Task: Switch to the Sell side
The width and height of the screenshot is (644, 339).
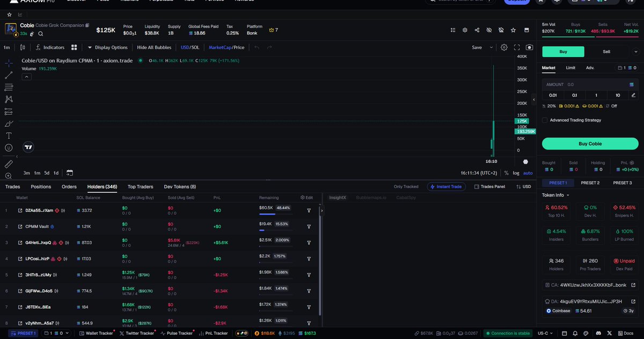Action: pos(606,52)
